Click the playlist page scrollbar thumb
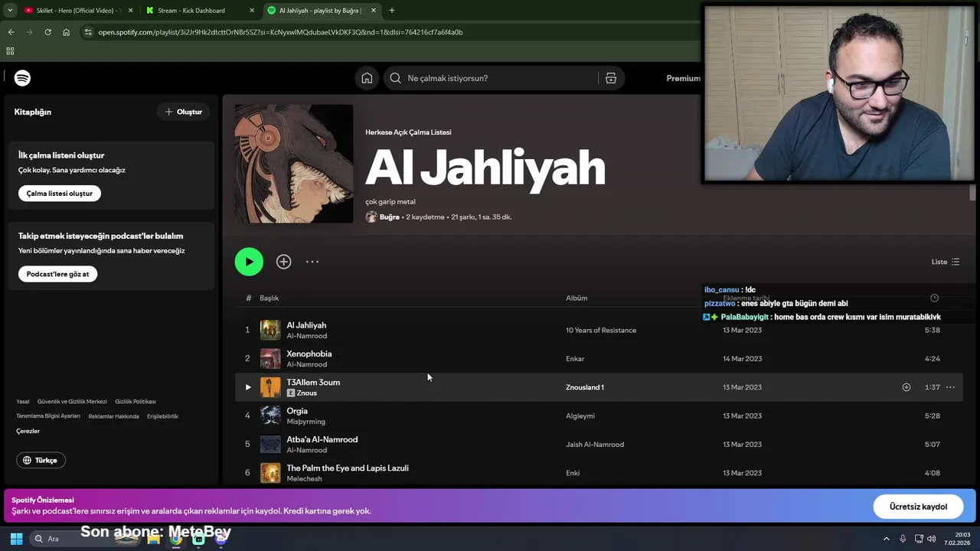The width and height of the screenshot is (980, 551). coord(973,192)
